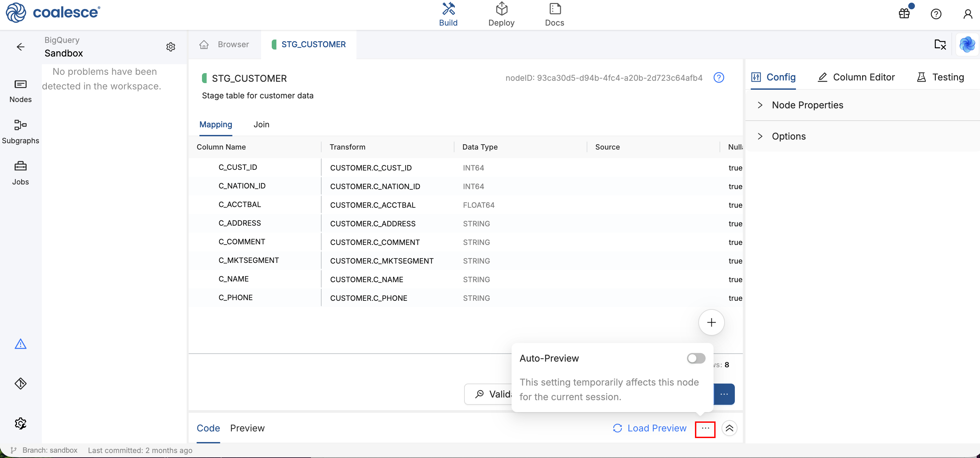The width and height of the screenshot is (980, 458).
Task: Switch to the Preview view below the mapping
Action: (247, 428)
